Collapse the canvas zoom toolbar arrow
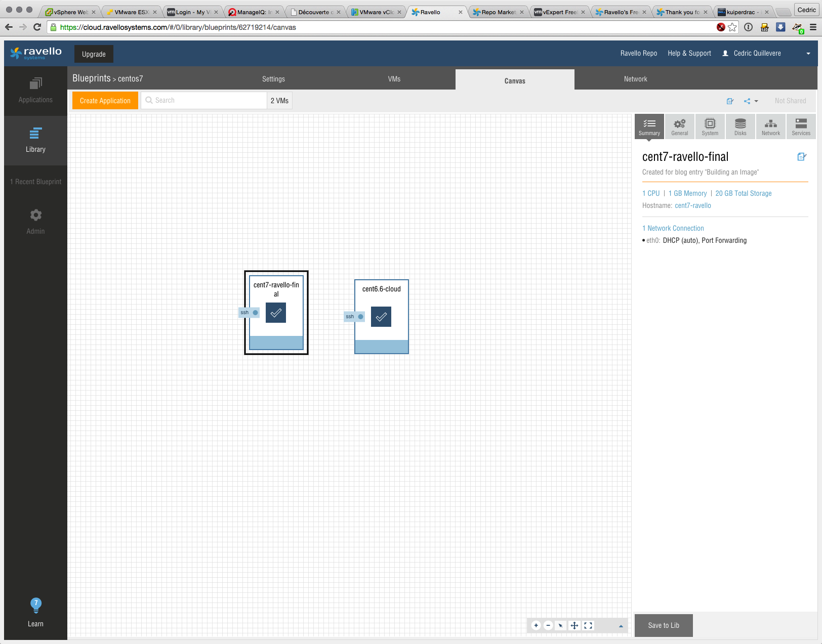822x644 pixels. (621, 626)
